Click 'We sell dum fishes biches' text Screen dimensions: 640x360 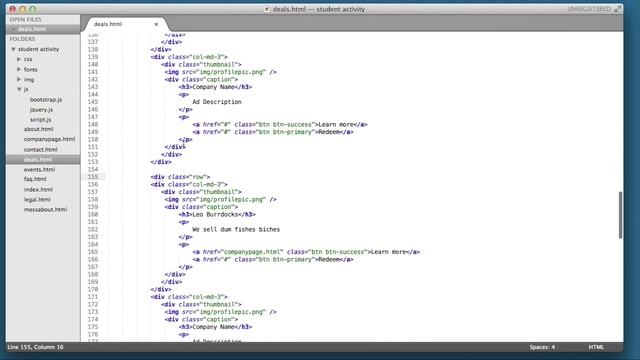236,229
